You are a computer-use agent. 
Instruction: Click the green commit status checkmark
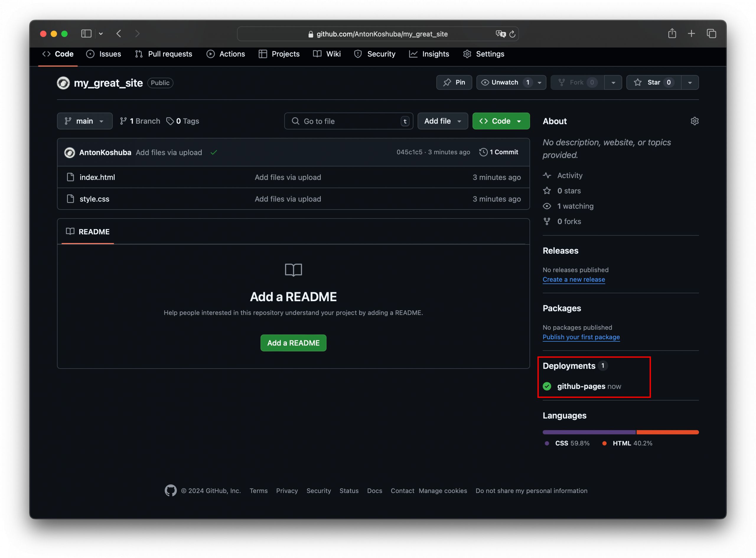tap(214, 153)
